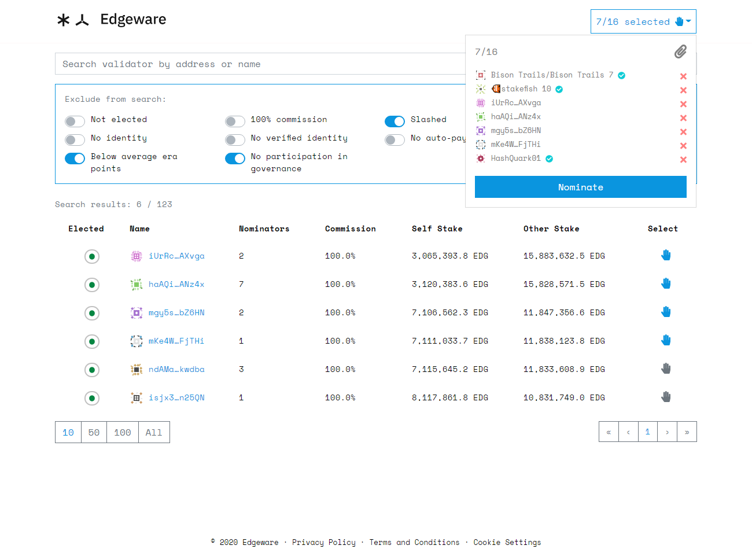The height and width of the screenshot is (560, 752).
Task: Remove mgy5s…bZ6HN from selected list
Action: pyautogui.click(x=683, y=132)
